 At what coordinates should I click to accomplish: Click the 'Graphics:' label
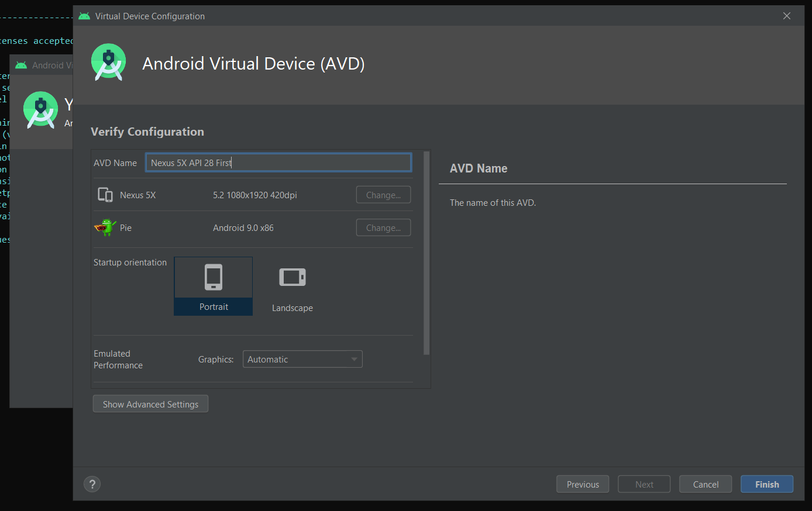[216, 359]
